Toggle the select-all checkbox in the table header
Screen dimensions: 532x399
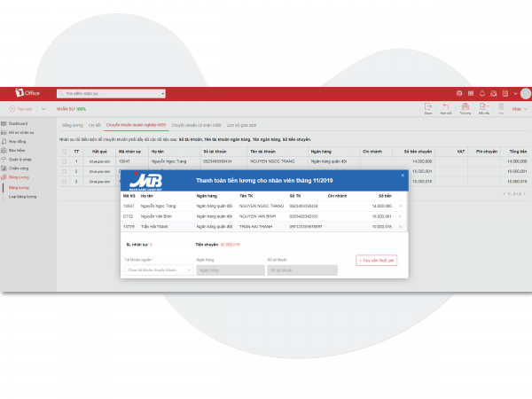[x=64, y=152]
